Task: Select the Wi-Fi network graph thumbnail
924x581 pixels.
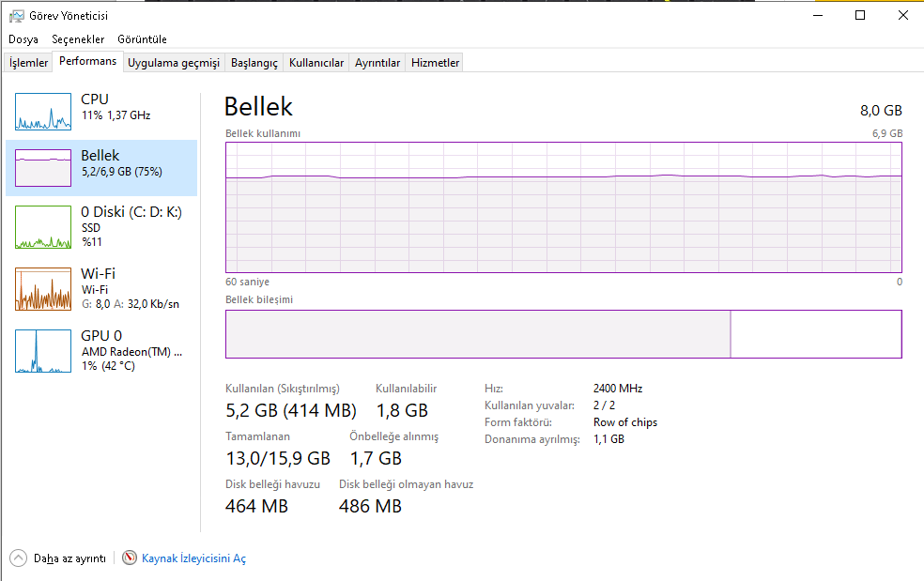Action: coord(43,289)
